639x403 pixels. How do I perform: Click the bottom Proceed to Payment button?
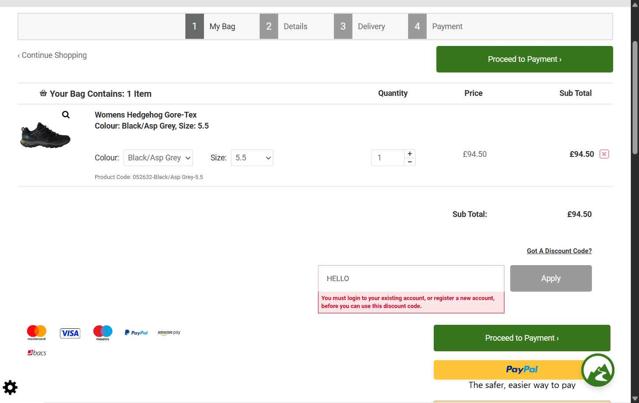tap(522, 338)
